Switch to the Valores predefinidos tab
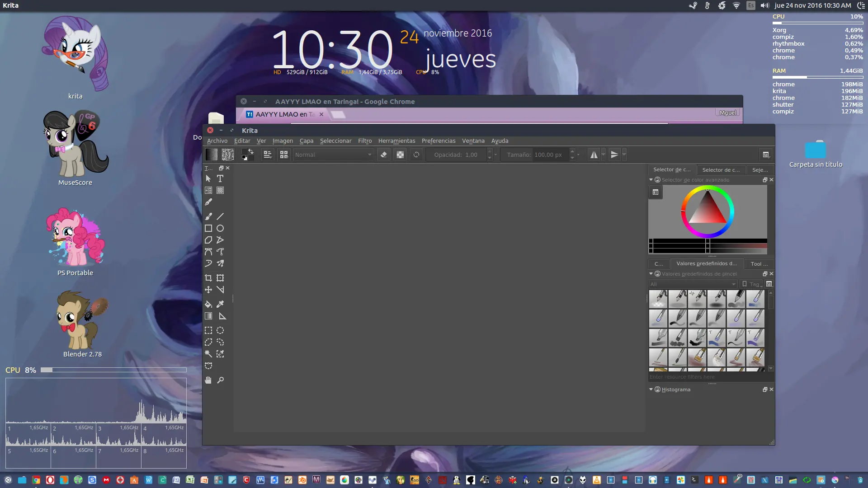Image resolution: width=868 pixels, height=488 pixels. click(707, 263)
